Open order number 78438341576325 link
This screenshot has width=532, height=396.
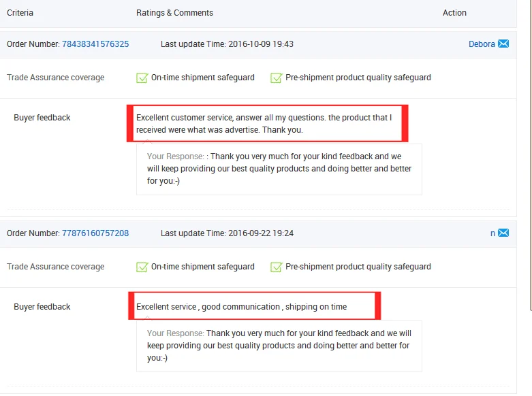pos(95,44)
